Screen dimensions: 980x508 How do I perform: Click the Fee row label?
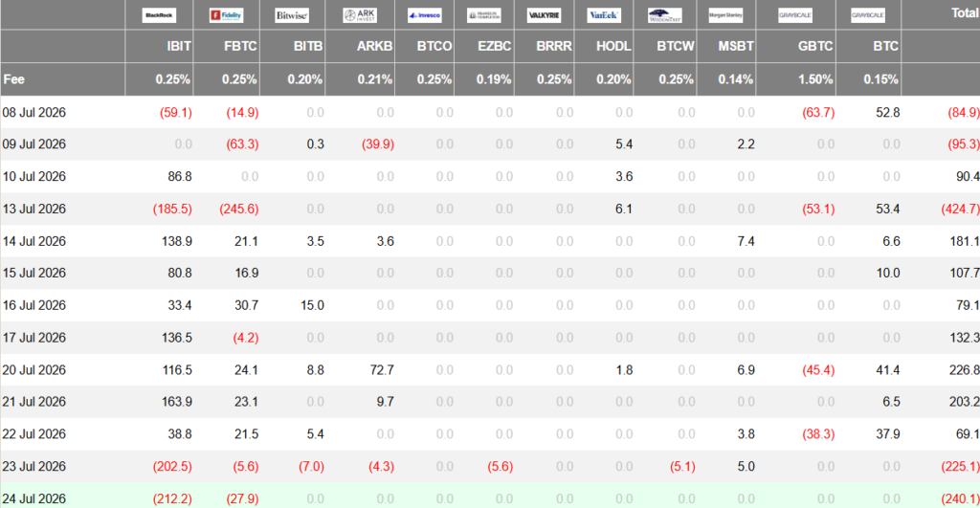point(13,79)
